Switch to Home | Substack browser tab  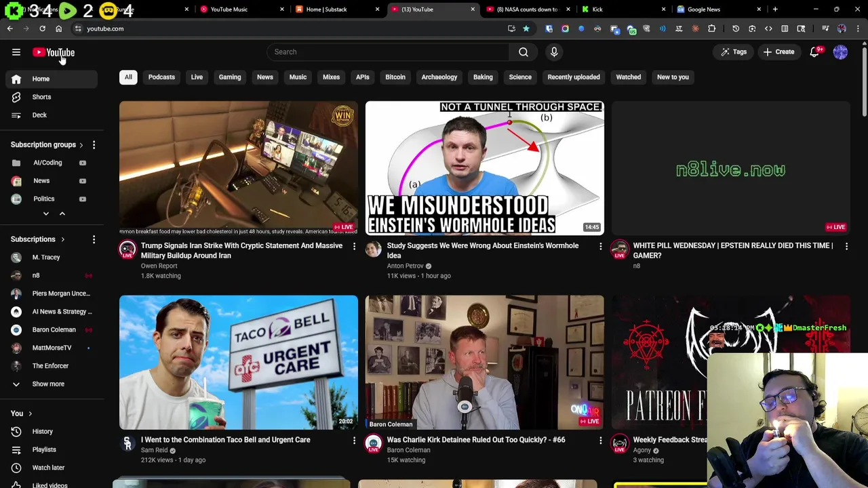click(x=337, y=9)
